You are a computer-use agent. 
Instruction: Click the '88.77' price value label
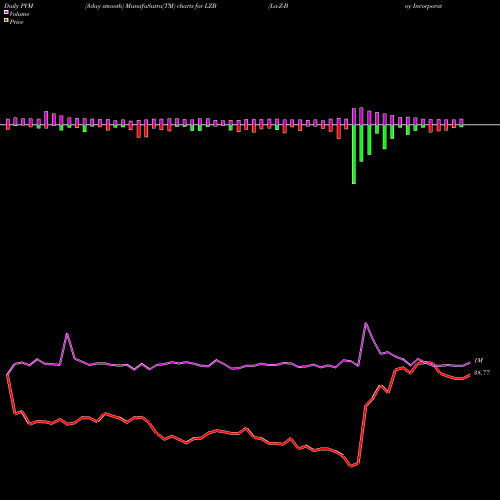[482, 373]
